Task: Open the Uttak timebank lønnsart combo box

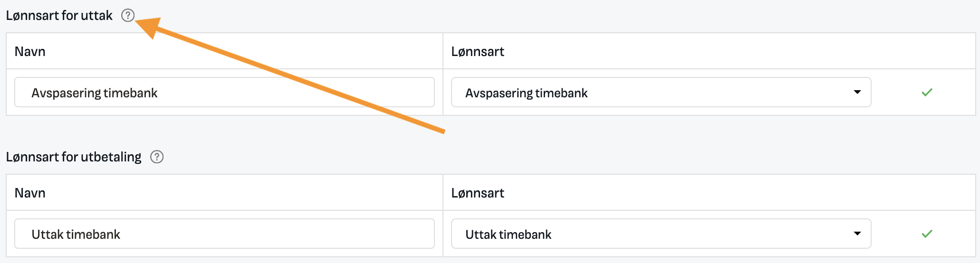Action: 661,234
